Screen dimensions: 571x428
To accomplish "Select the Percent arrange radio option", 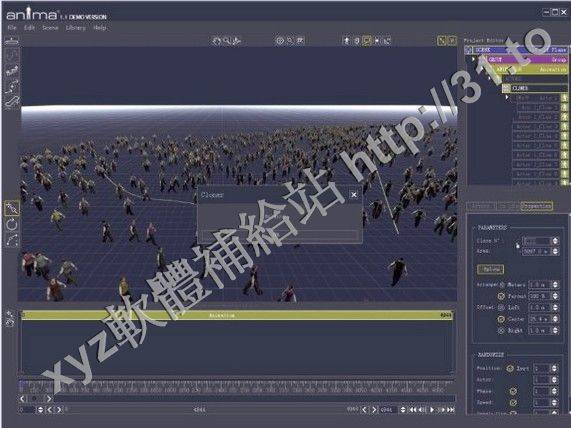I will (501, 296).
